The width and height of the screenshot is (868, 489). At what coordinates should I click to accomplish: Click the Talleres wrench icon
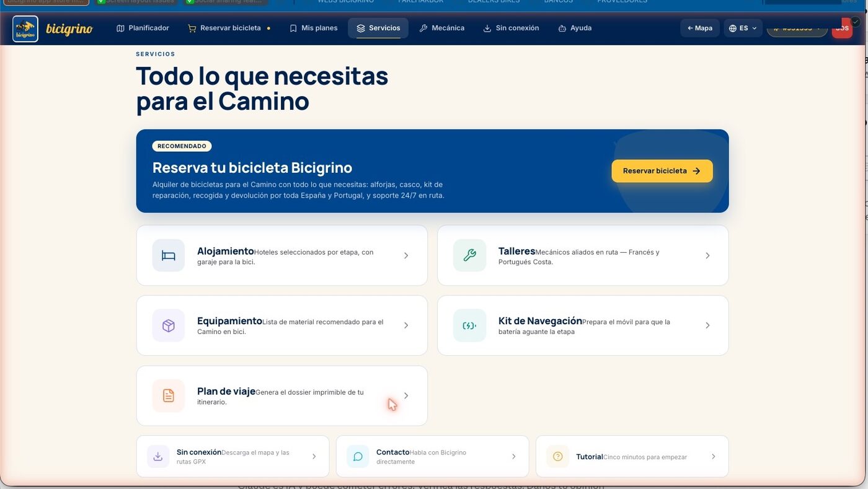tap(470, 255)
